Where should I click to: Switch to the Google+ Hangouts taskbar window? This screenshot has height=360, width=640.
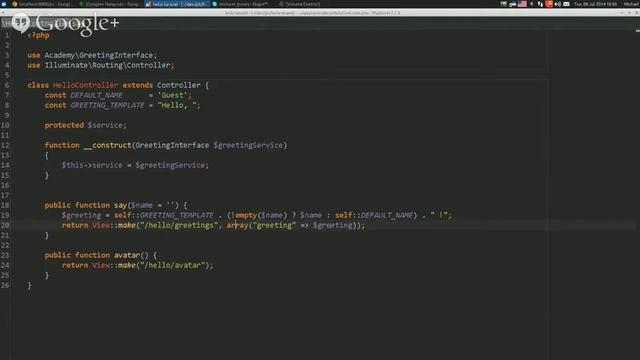pyautogui.click(x=109, y=4)
